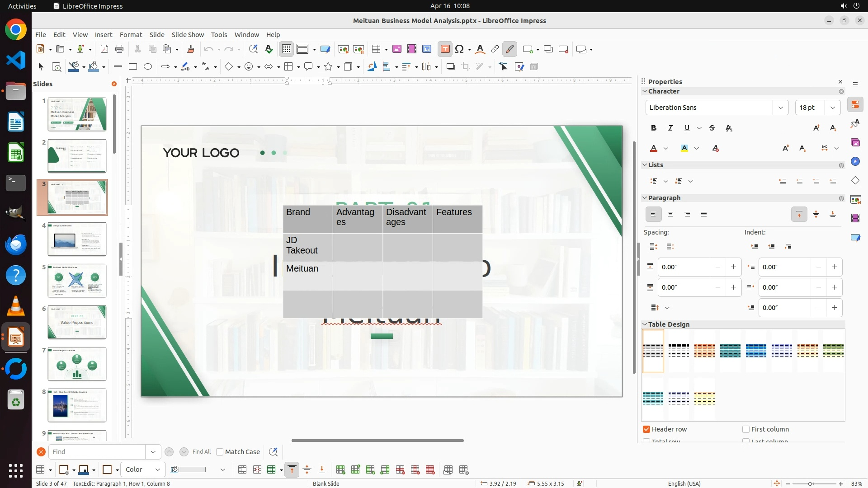
Task: Toggle Italic in the Character panel
Action: [x=670, y=128]
